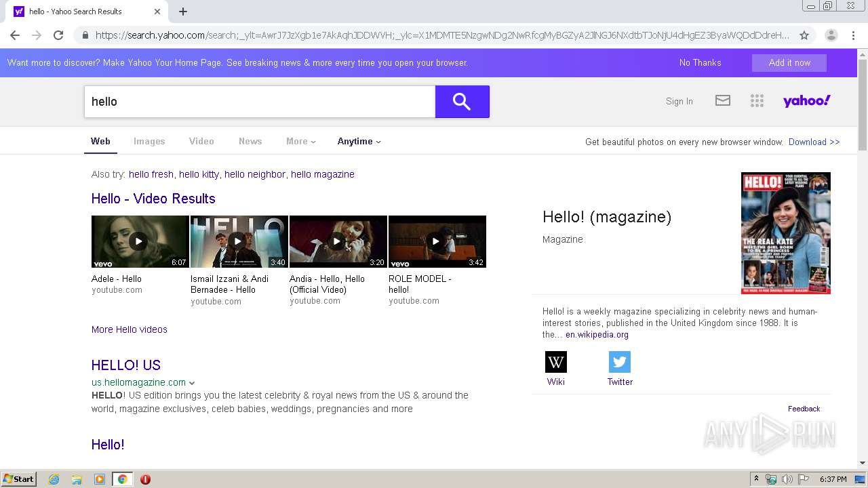Switch to the Images tab
This screenshot has height=488, width=868.
[149, 142]
